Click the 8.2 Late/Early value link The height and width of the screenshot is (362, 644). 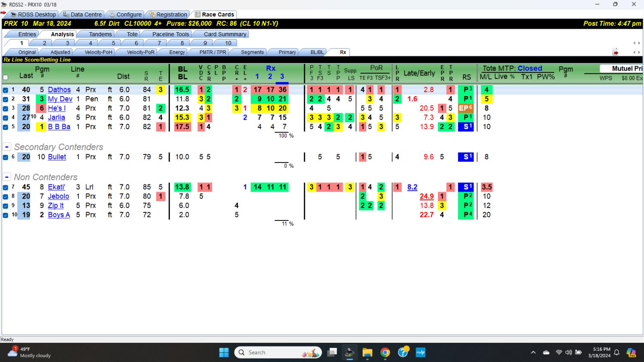click(x=412, y=187)
